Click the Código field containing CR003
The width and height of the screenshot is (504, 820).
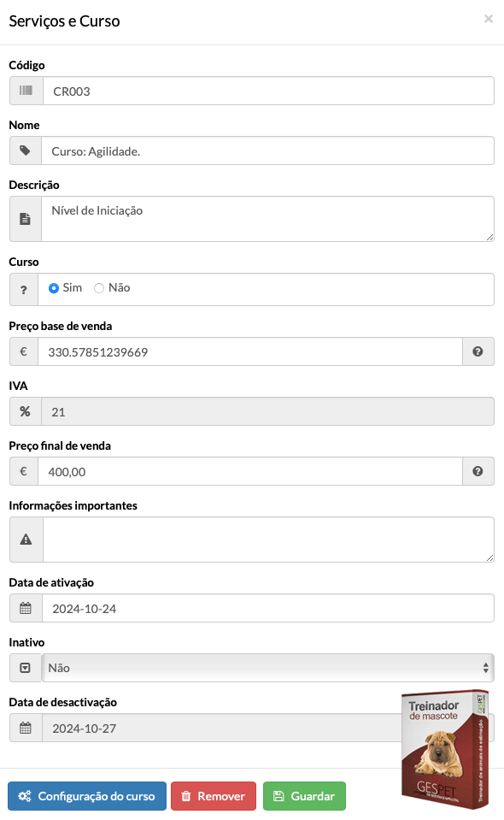tap(268, 91)
